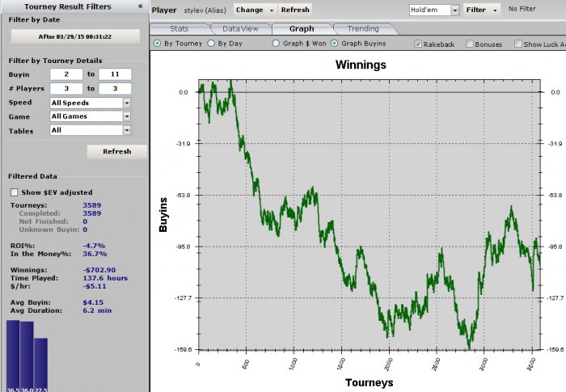Enable Show $EV adjusted checkbox

coord(14,192)
